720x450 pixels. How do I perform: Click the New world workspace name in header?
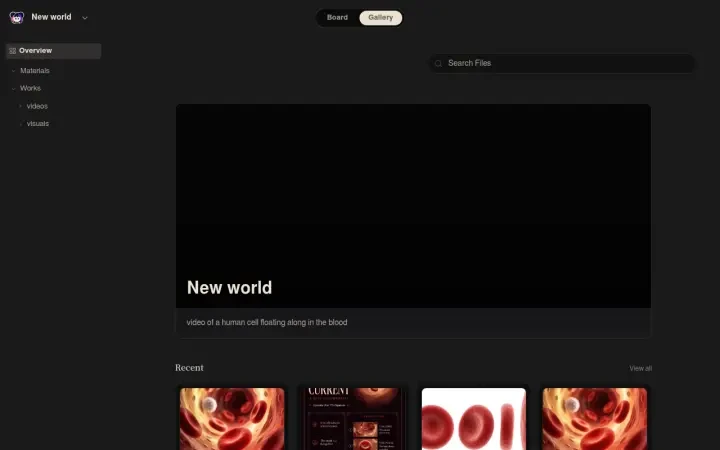pyautogui.click(x=51, y=17)
